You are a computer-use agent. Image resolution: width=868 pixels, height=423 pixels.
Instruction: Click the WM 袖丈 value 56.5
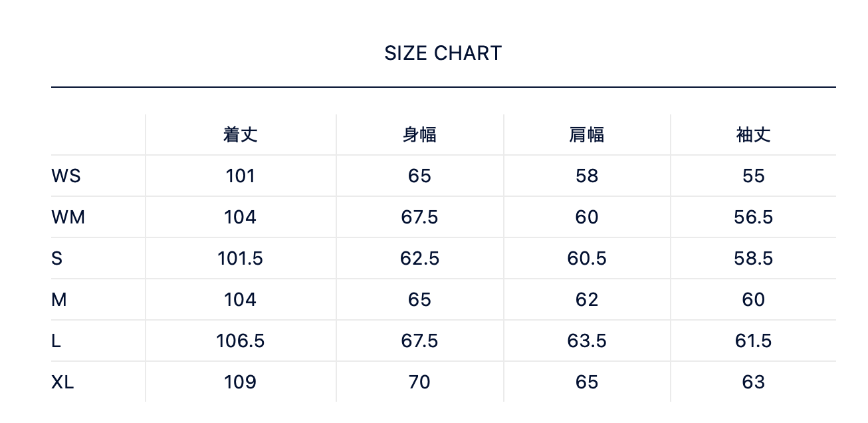pos(753,217)
